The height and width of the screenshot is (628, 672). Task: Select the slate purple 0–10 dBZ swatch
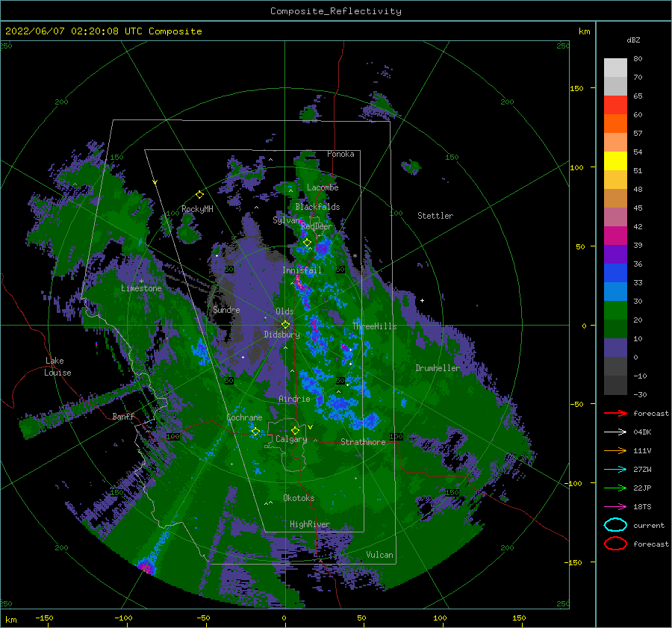(615, 347)
